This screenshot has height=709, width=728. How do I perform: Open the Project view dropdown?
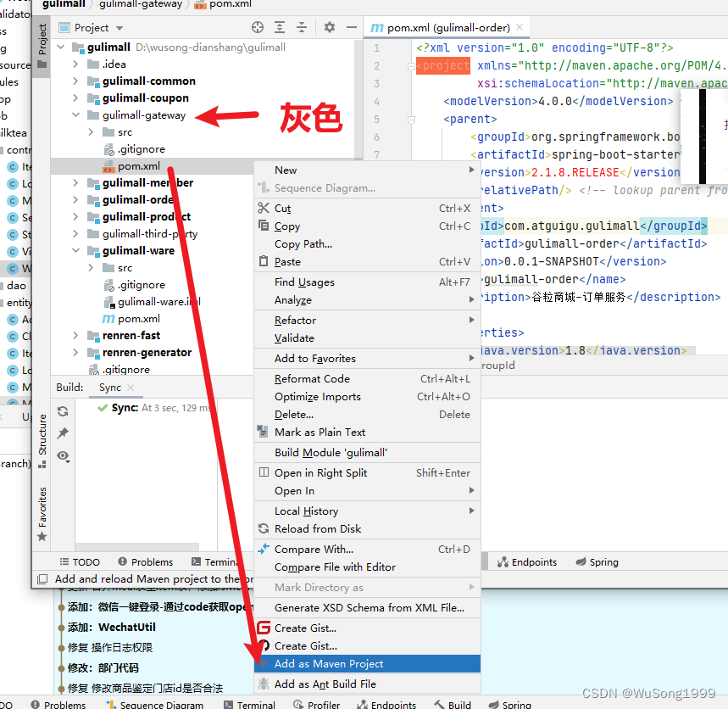point(119,28)
